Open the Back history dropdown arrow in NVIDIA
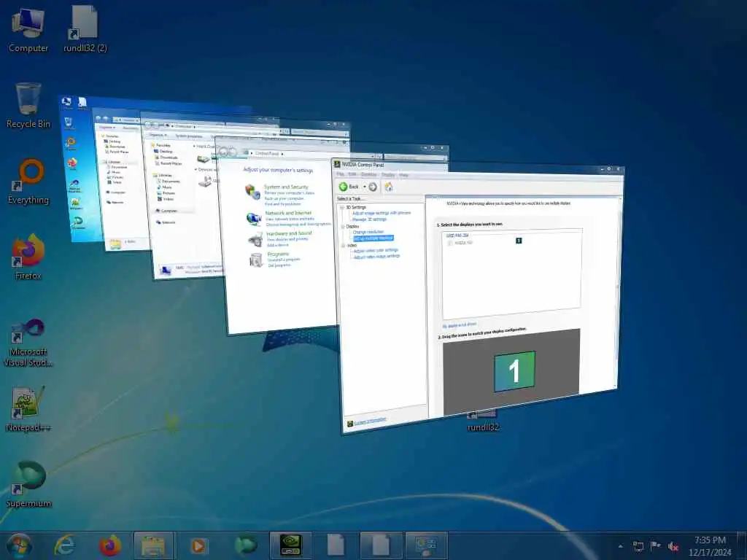Screen dimensions: 747x560 365,187
